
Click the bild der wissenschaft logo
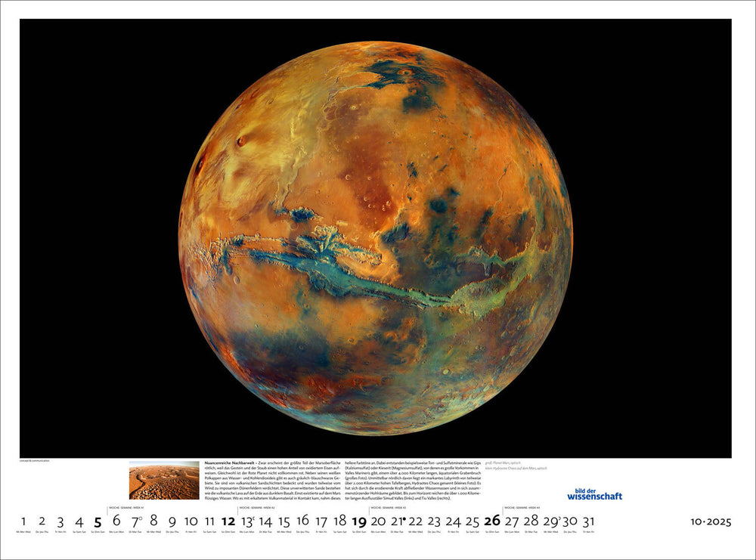[x=594, y=493]
